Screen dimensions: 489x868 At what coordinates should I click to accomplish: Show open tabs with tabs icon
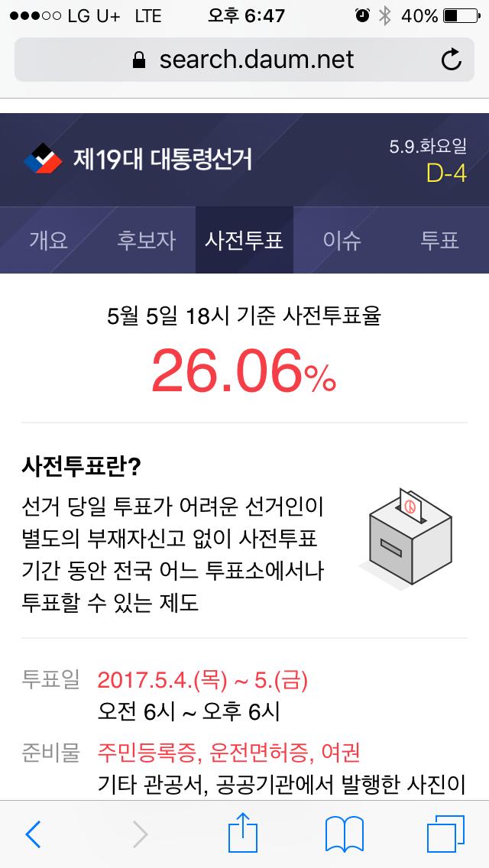pyautogui.click(x=445, y=834)
